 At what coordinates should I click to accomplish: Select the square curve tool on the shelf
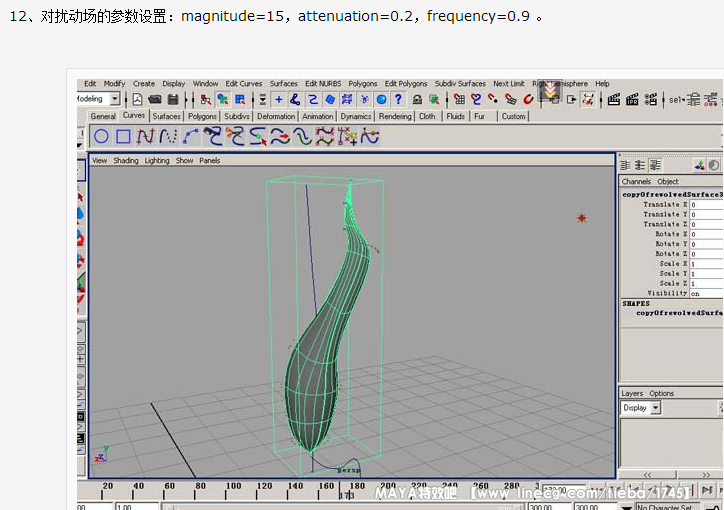point(123,137)
